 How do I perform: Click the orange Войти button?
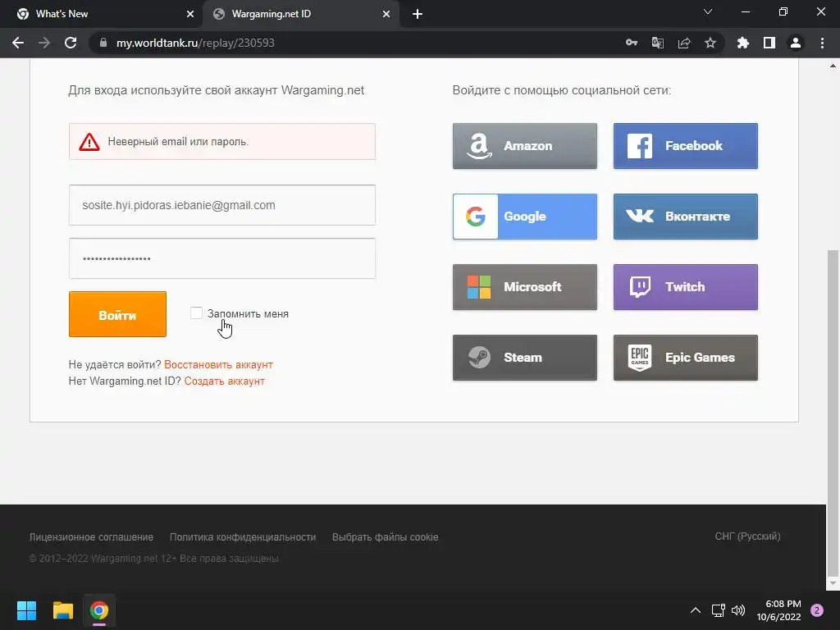point(117,314)
